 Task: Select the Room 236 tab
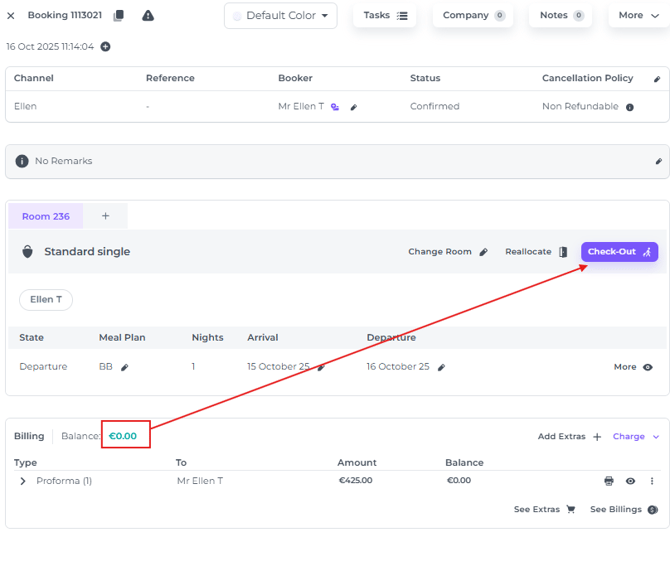(x=46, y=216)
